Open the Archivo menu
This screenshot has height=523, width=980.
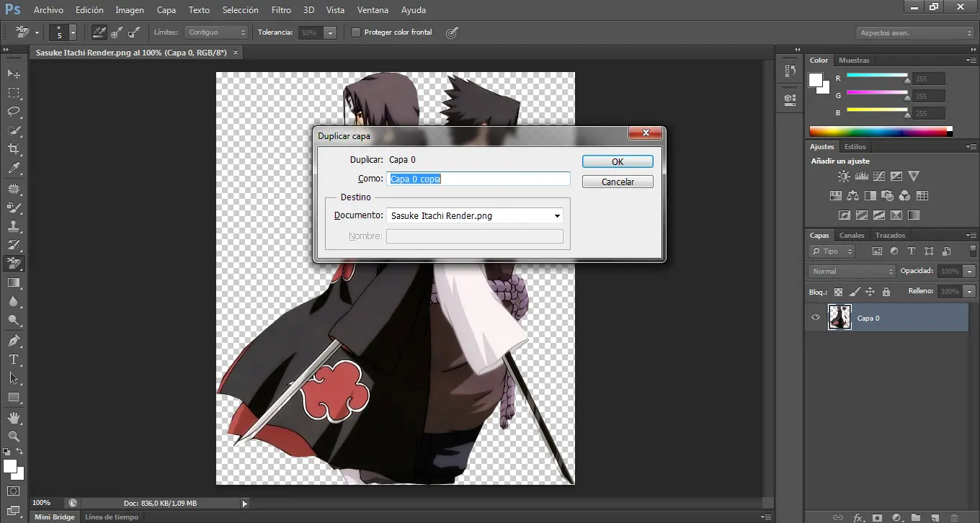click(49, 10)
